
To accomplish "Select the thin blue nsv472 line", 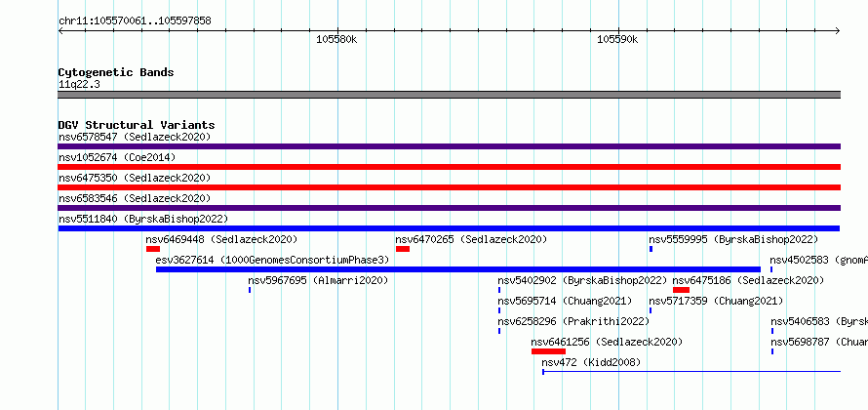I will pos(691,372).
